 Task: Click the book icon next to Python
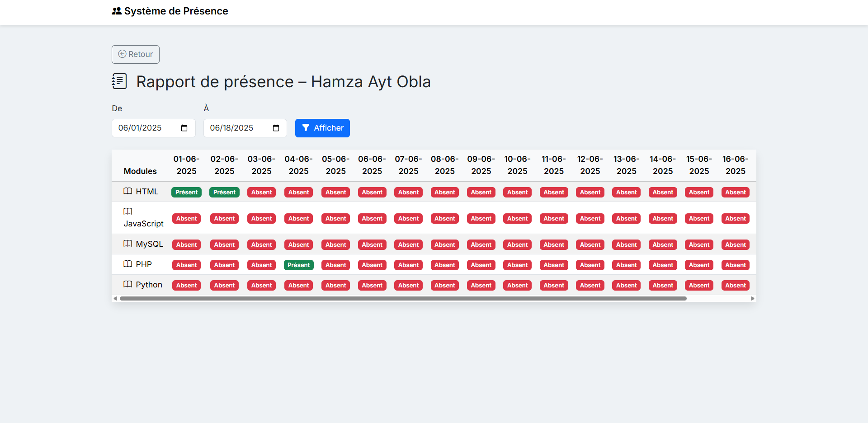coord(128,284)
